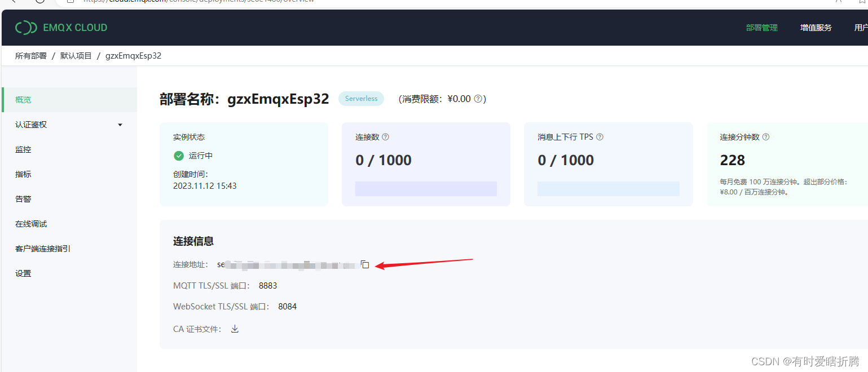
Task: Open help icon beside 连接分钟数
Action: [x=766, y=137]
